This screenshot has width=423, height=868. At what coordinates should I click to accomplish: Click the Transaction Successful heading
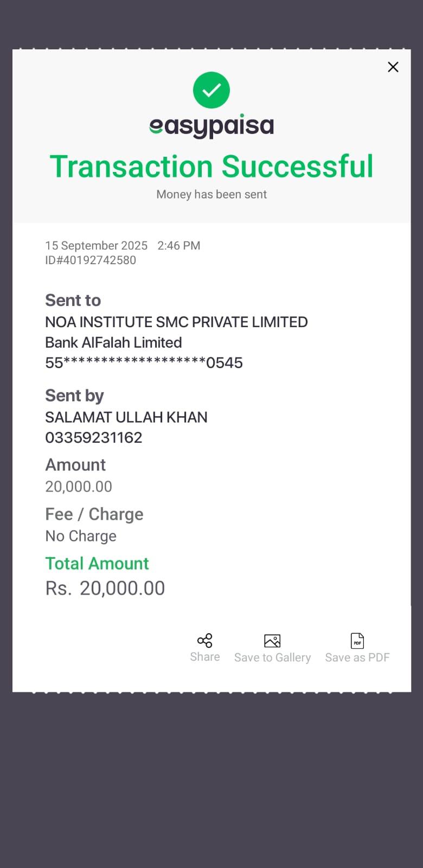pyautogui.click(x=211, y=167)
